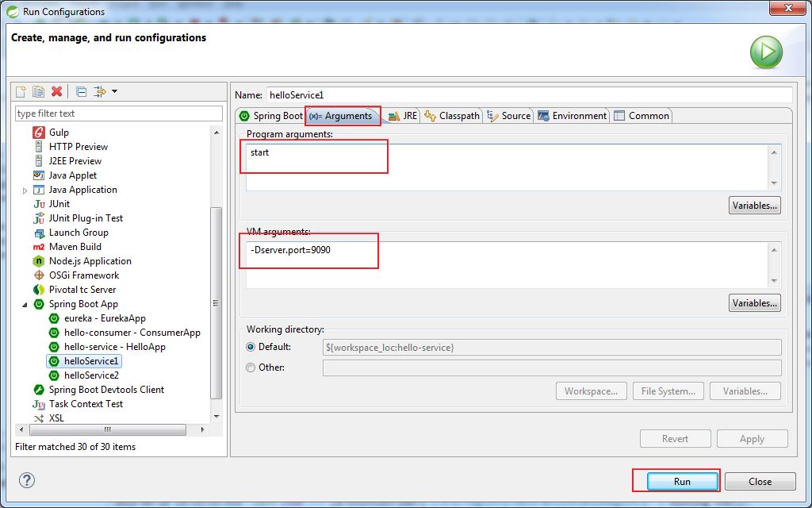This screenshot has width=812, height=508.
Task: Click the help question mark icon
Action: [x=27, y=480]
